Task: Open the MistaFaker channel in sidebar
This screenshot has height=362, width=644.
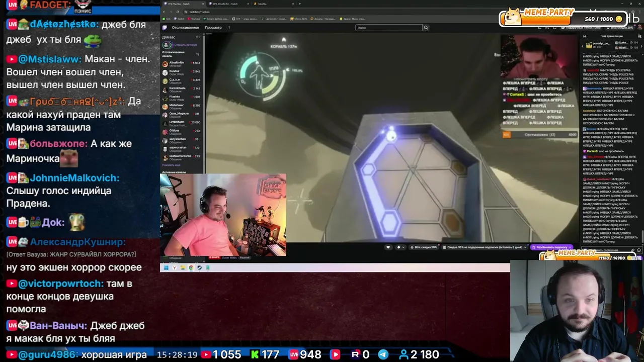Action: [x=181, y=107]
